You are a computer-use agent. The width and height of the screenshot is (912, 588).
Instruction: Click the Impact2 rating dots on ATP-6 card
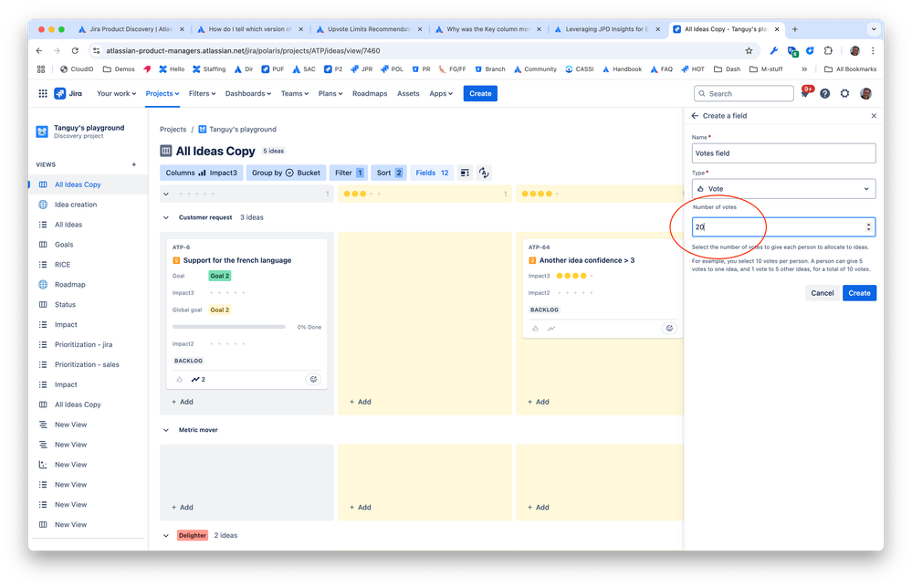(227, 344)
